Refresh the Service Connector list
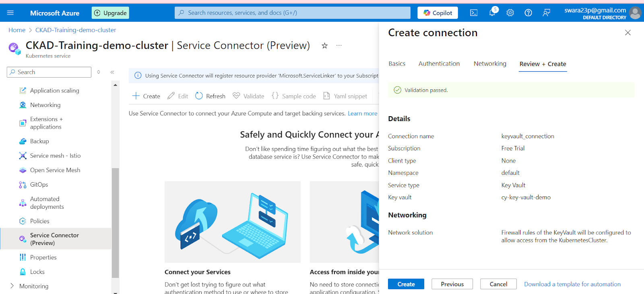The width and height of the screenshot is (644, 294). pos(210,96)
